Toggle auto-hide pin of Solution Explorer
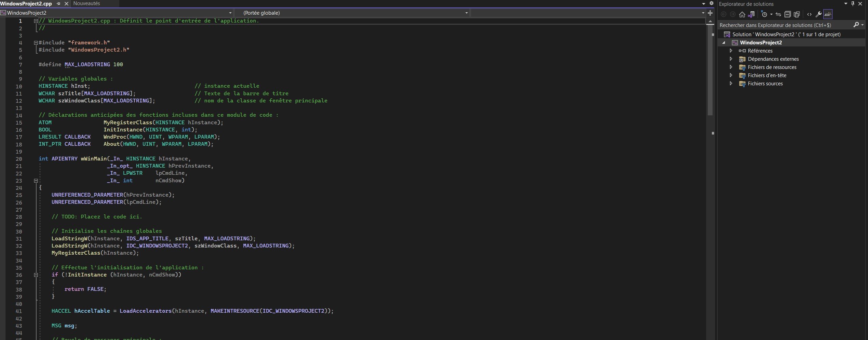Image resolution: width=868 pixels, height=340 pixels. (x=853, y=4)
